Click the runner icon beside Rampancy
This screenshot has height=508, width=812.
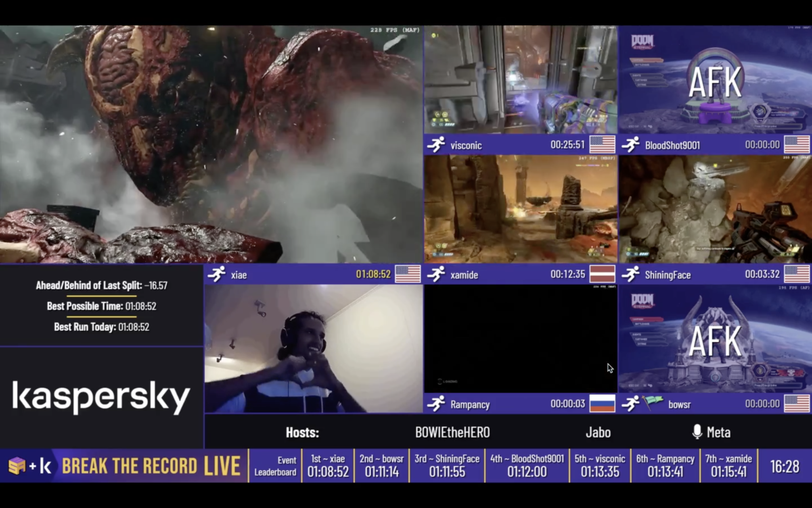436,404
